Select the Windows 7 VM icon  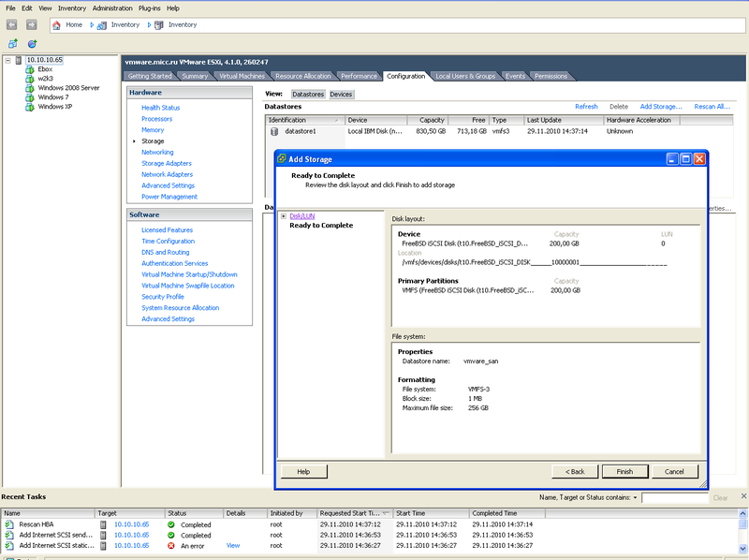[30, 97]
